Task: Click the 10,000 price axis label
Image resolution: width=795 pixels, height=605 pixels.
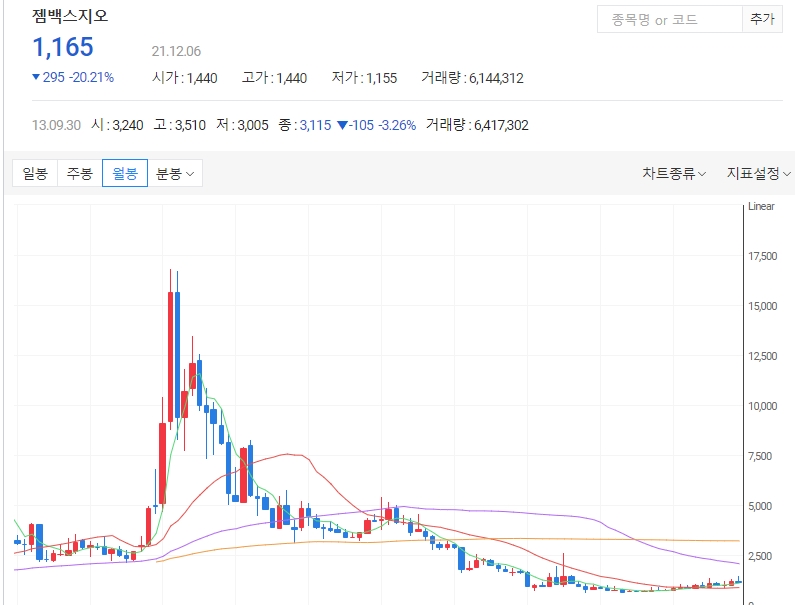Action: [x=763, y=406]
